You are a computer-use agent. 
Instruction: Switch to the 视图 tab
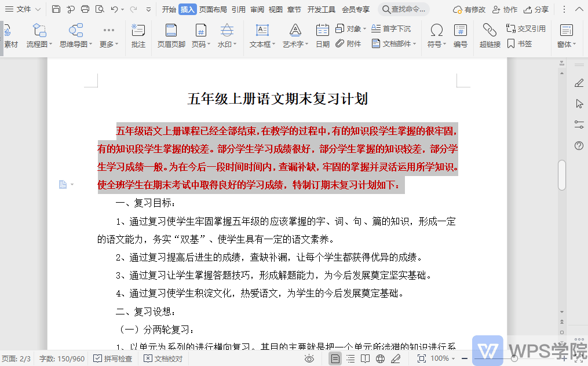coord(276,9)
